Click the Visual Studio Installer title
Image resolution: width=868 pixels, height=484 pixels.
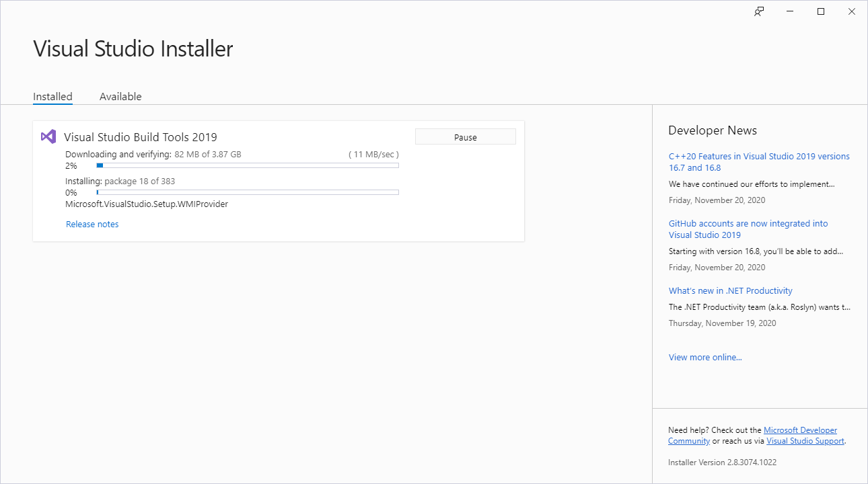tap(133, 48)
